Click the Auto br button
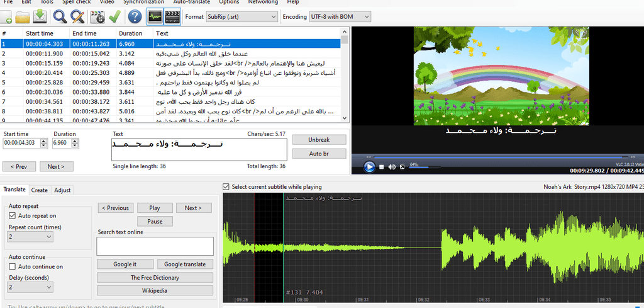This screenshot has width=644, height=308. pyautogui.click(x=319, y=154)
